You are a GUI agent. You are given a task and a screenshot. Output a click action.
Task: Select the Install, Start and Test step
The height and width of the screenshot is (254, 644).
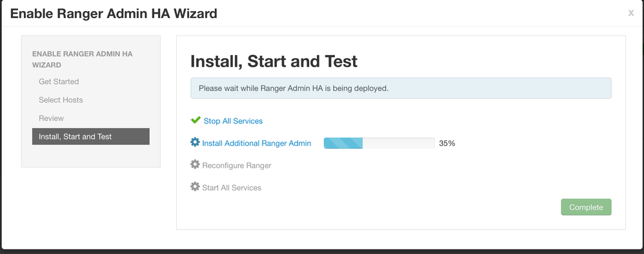tap(91, 136)
